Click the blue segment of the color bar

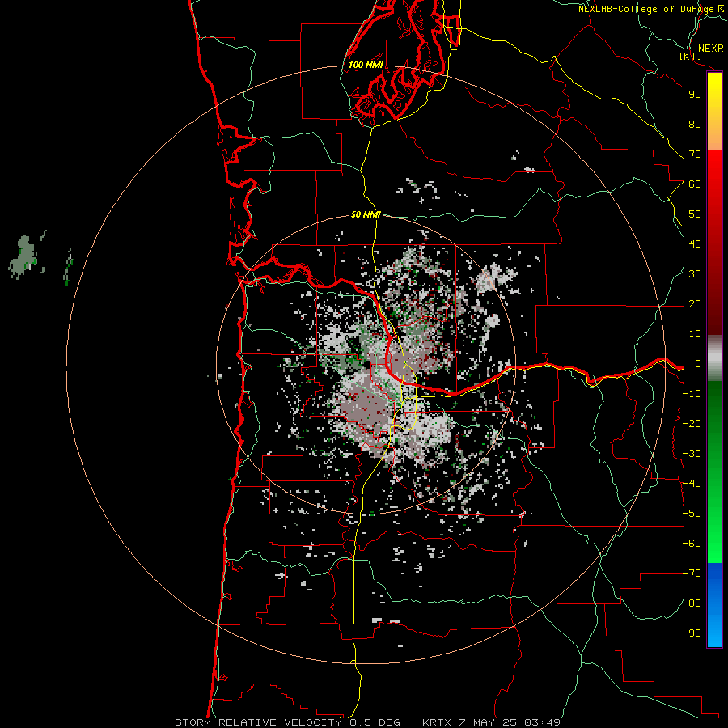pos(714,605)
